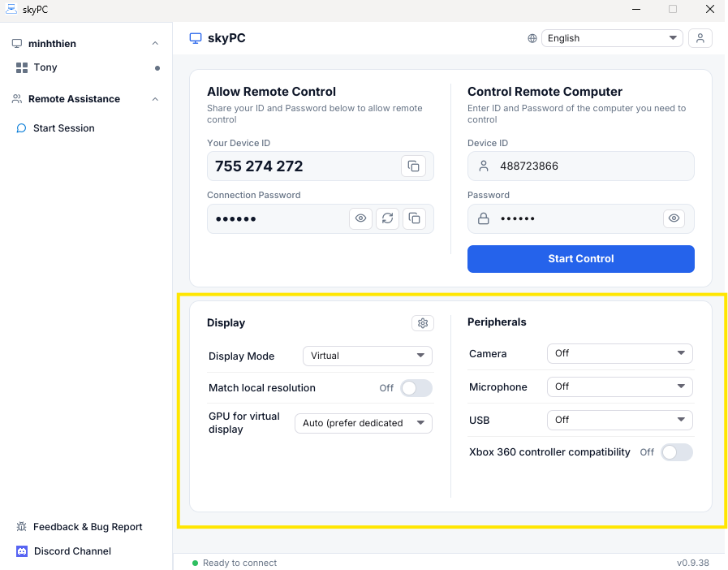Click the Start Control button
Screen dimensions: 728x570
(581, 259)
